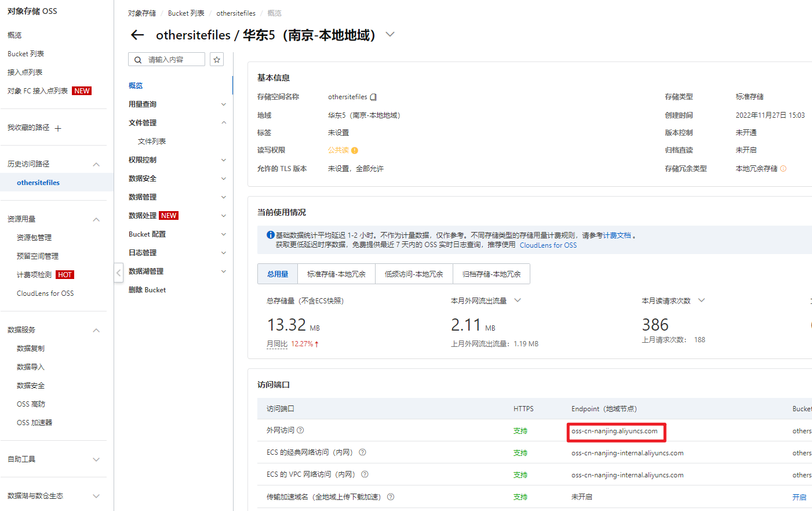Viewport: 812px width, 511px height.
Task: Click endpoint oss-cn-nanjing.aliyuncs.com
Action: click(614, 431)
